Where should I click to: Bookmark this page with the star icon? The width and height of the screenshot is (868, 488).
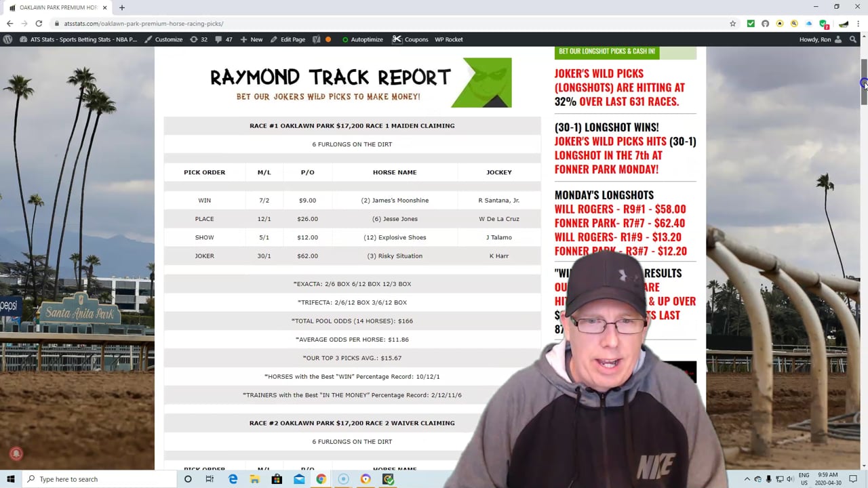tap(733, 24)
